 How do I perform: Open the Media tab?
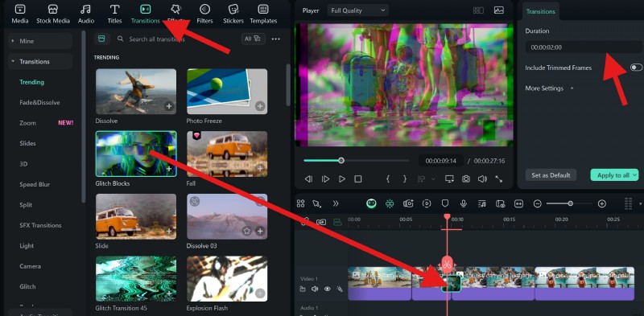coord(19,14)
